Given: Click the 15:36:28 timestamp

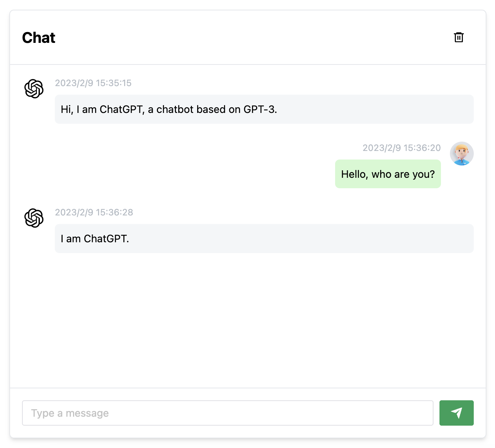Looking at the screenshot, I should click(94, 212).
